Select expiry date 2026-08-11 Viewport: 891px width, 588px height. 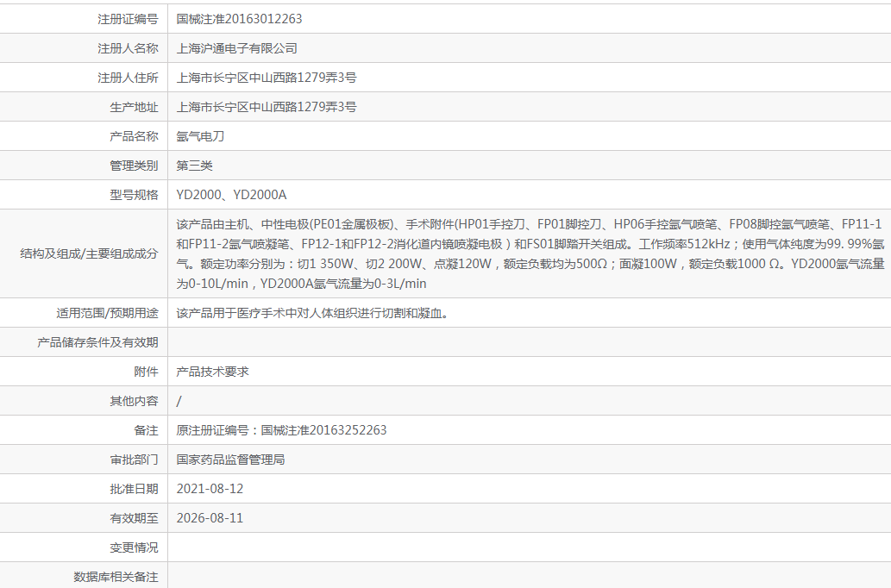click(x=210, y=518)
